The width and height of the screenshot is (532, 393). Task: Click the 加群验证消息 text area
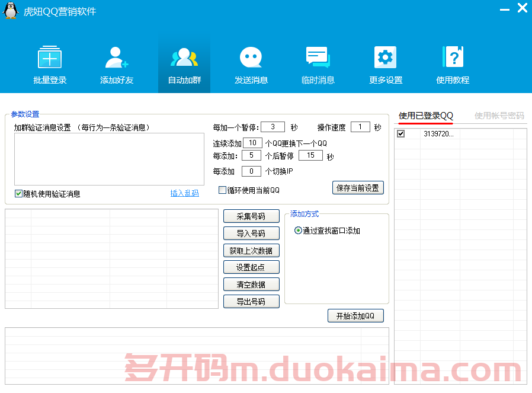click(x=109, y=159)
